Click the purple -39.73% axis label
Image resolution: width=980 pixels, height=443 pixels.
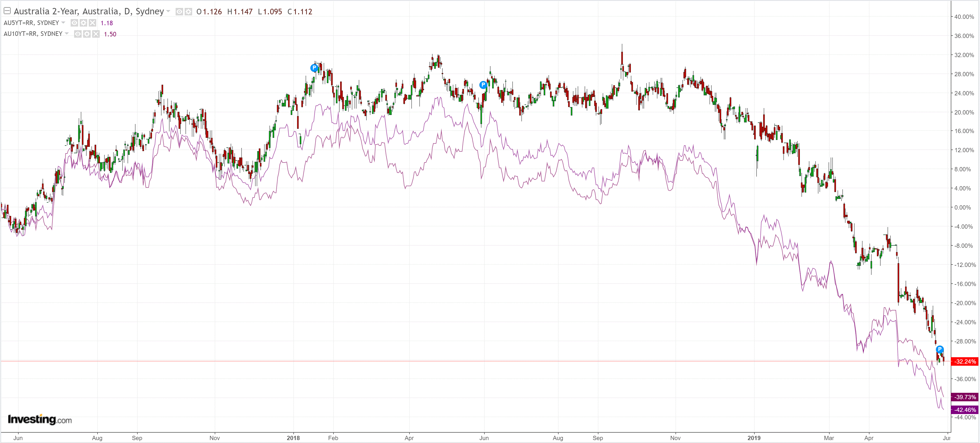(x=965, y=397)
